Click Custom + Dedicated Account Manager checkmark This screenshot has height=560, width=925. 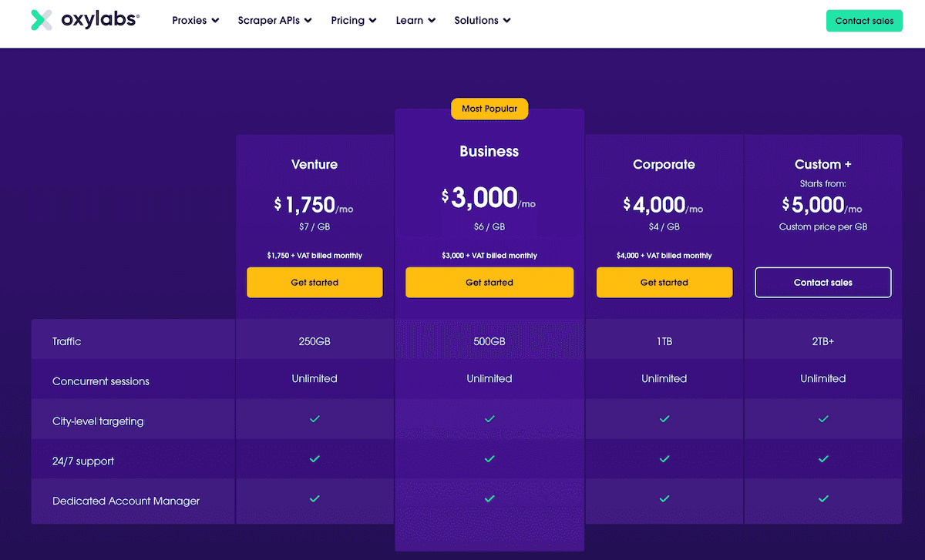(x=823, y=498)
